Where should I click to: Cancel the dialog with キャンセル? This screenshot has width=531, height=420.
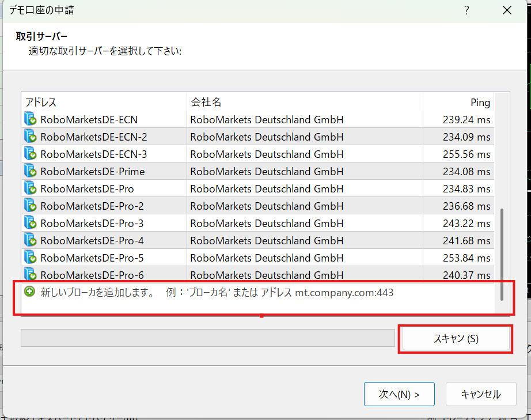coord(480,394)
